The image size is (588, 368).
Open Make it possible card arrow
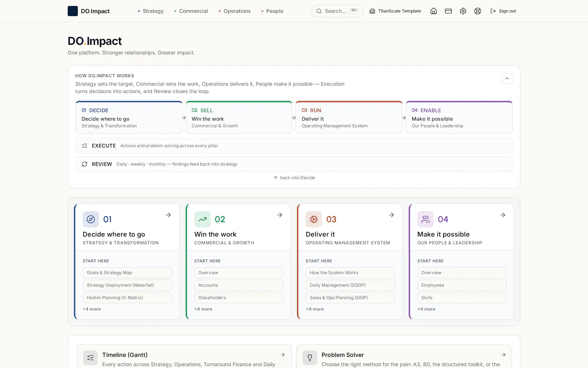click(x=503, y=215)
